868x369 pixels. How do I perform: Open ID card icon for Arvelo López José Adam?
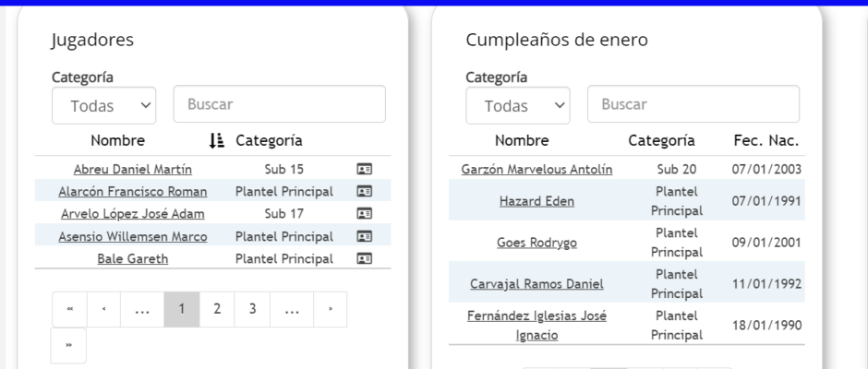[x=364, y=213]
